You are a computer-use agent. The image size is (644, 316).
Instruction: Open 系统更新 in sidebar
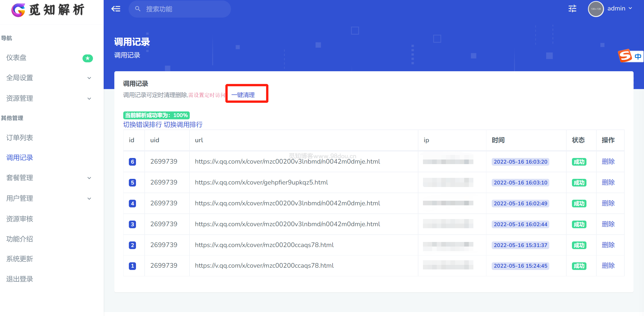pos(20,259)
